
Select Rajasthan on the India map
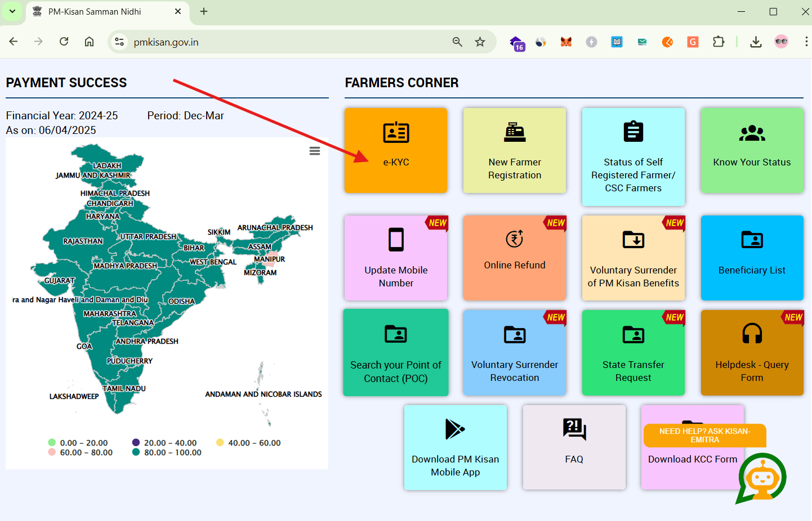pos(83,241)
